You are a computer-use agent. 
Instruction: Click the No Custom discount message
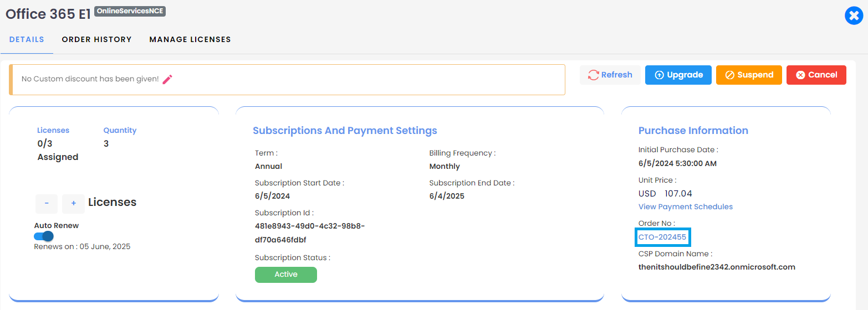[90, 79]
